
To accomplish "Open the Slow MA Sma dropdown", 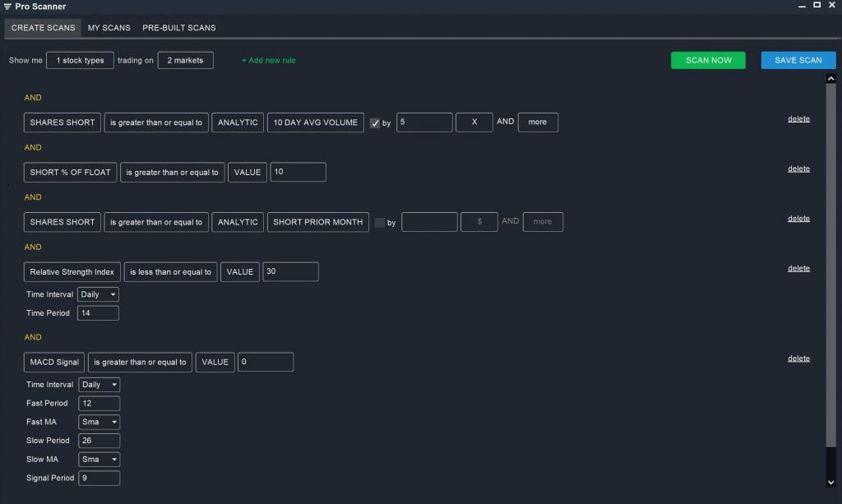I will 99,459.
